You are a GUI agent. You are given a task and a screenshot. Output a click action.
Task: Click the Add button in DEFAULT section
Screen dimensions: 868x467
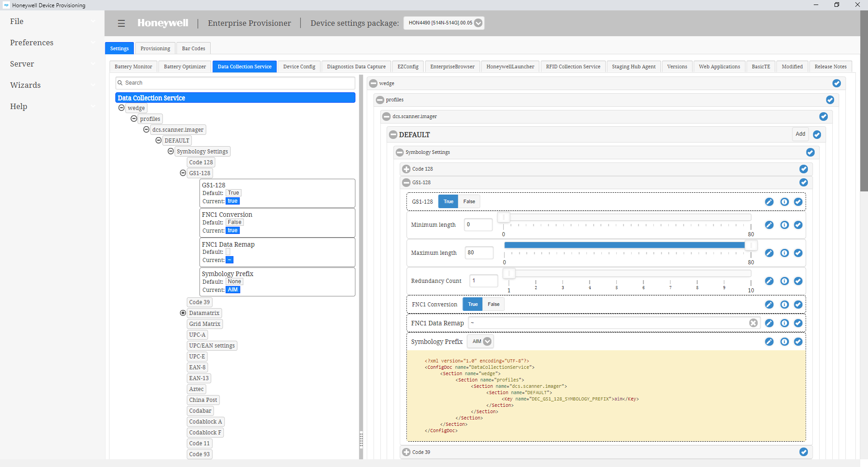click(x=800, y=134)
